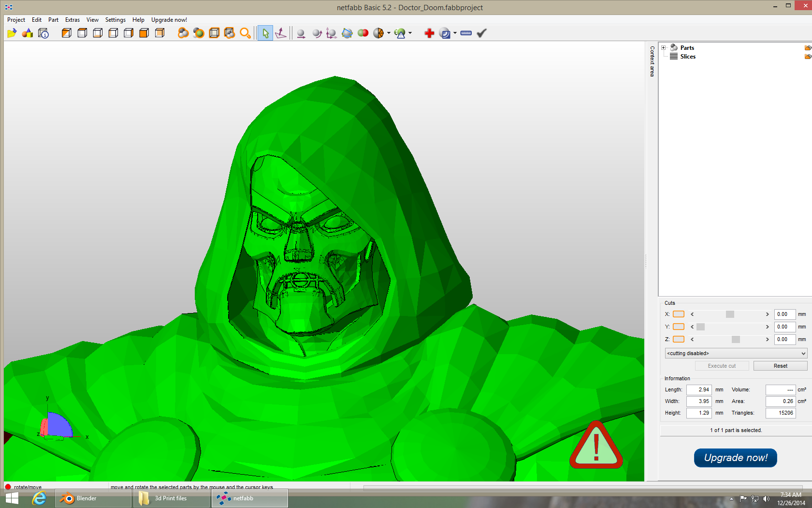
Task: Open the Settings menu
Action: click(116, 20)
